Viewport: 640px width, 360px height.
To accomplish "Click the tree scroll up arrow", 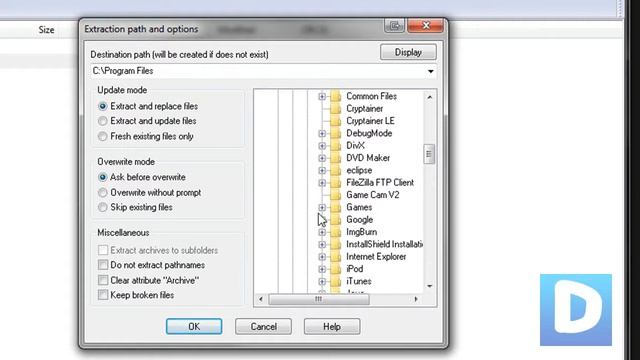I will click(429, 97).
